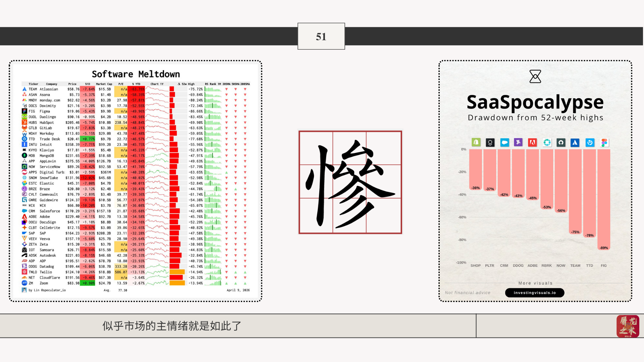Click the -89% FIG drawdown bar
This screenshot has height=362, width=644.
coord(603,199)
